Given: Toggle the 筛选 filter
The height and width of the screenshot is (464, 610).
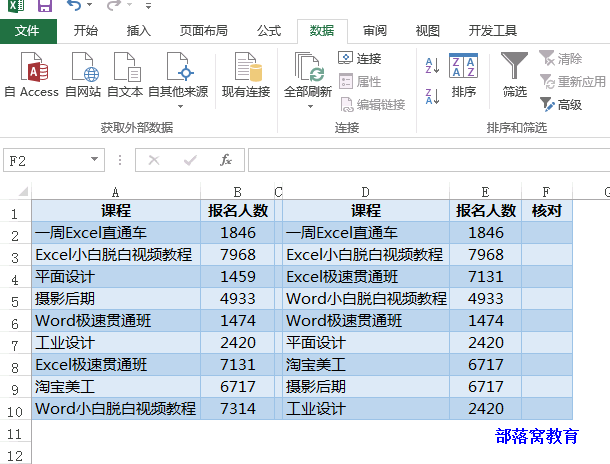Looking at the screenshot, I should (x=514, y=75).
